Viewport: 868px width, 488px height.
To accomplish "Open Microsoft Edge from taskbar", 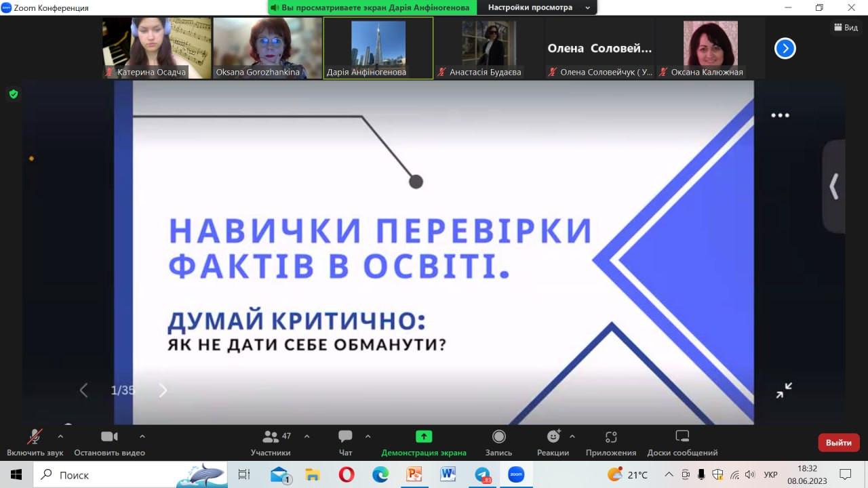I will click(380, 474).
